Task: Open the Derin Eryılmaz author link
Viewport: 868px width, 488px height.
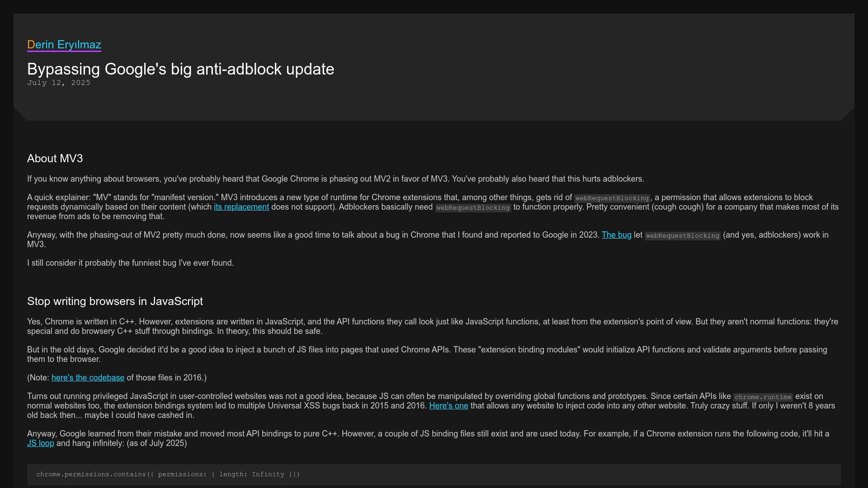Action: coord(64,45)
